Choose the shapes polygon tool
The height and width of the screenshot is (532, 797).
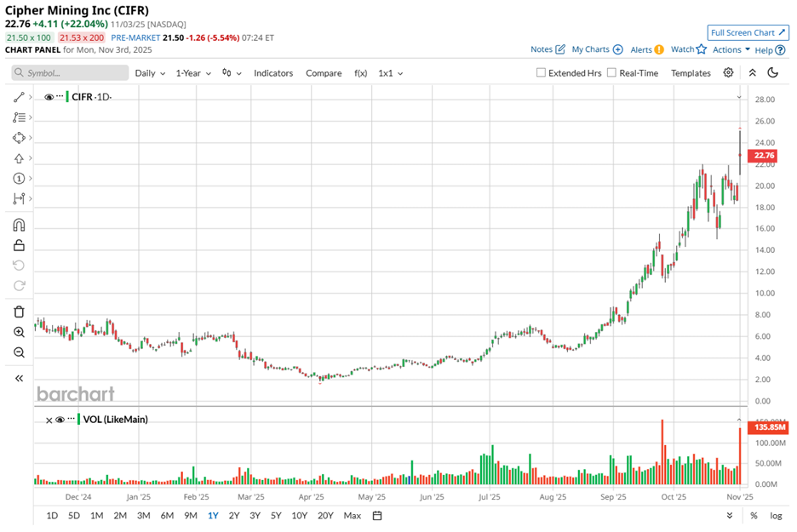tap(19, 138)
